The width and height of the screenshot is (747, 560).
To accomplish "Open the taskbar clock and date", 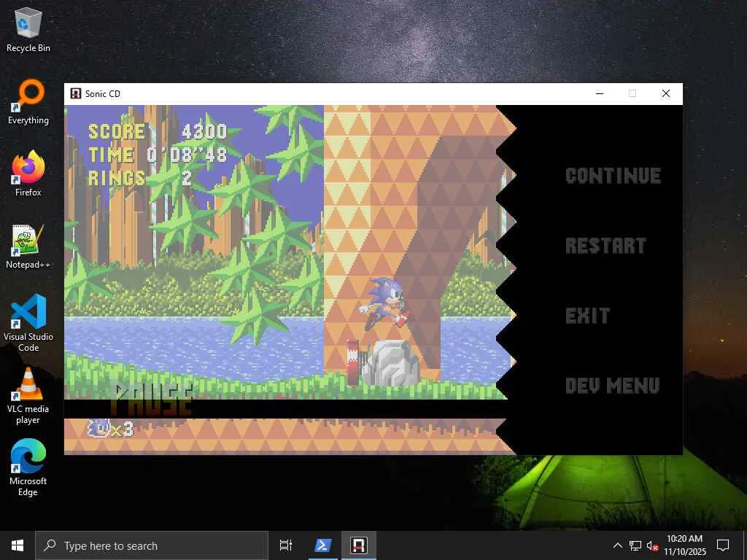I will [684, 545].
